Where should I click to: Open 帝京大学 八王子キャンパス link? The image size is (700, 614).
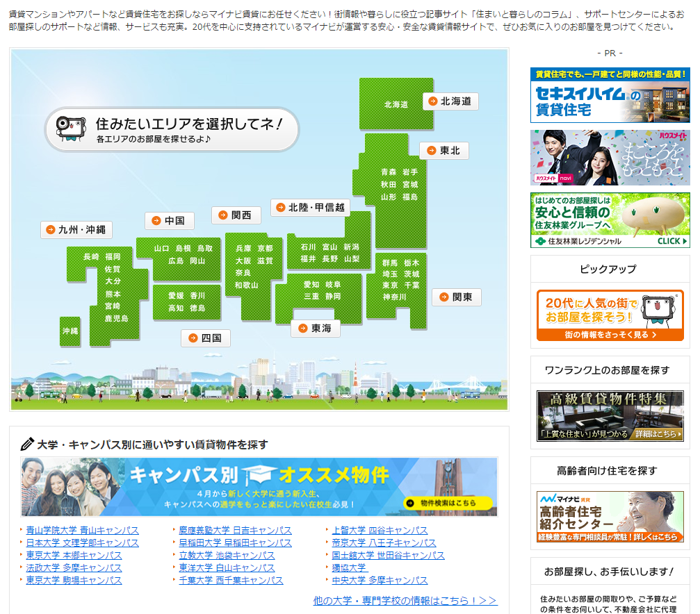click(x=384, y=542)
